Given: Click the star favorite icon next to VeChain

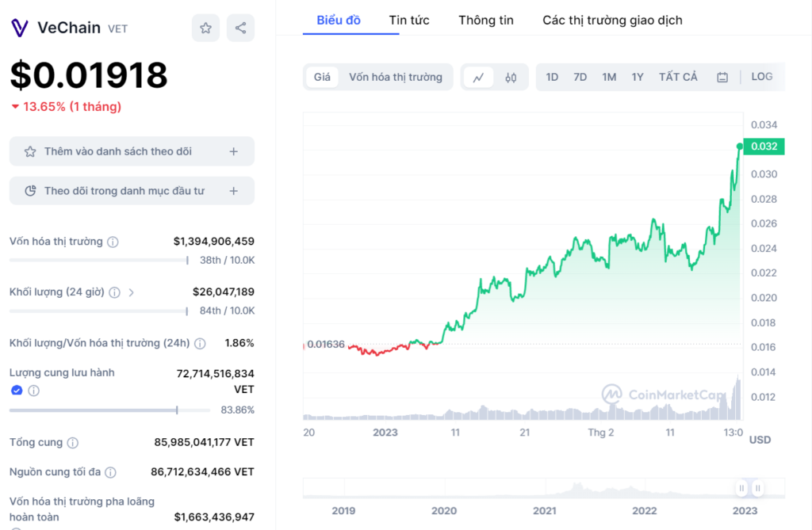Looking at the screenshot, I should click(x=205, y=29).
